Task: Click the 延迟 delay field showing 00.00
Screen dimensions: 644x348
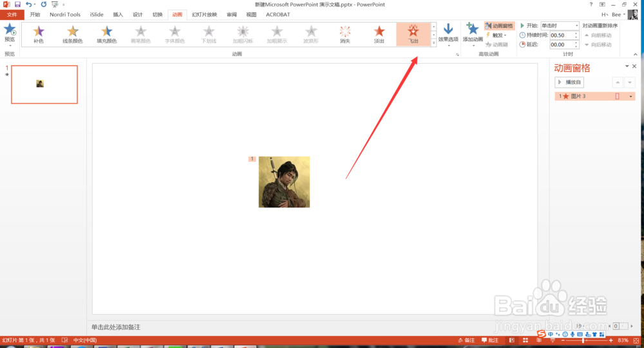Action: [562, 44]
